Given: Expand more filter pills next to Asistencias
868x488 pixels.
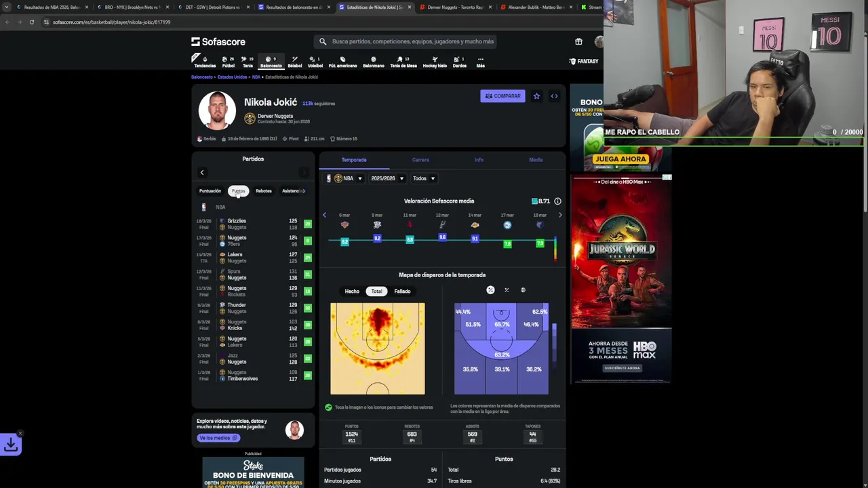Looking at the screenshot, I should (303, 191).
